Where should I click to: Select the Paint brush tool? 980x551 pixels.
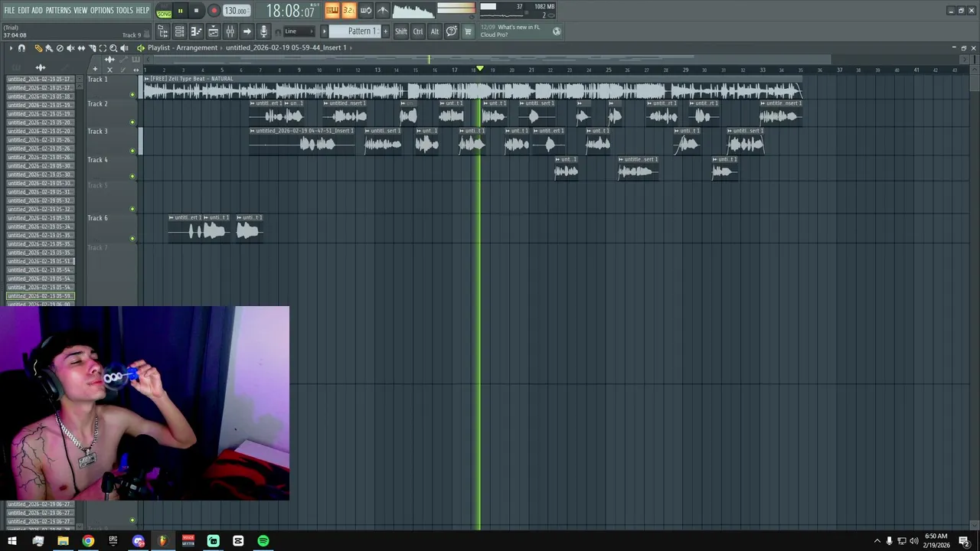pyautogui.click(x=49, y=48)
